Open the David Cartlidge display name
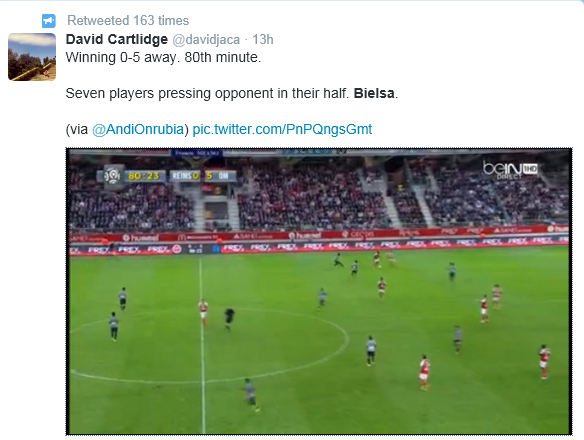This screenshot has height=440, width=584. 117,39
